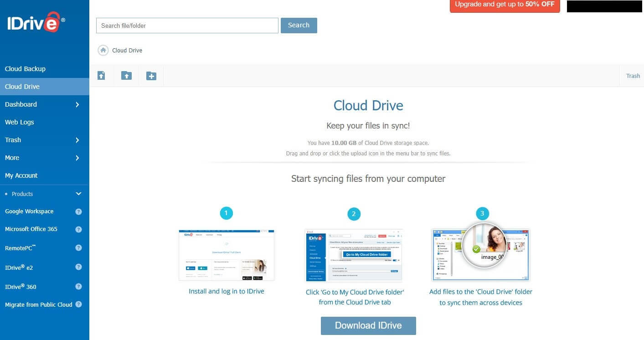Open help icon beside IDrive e2
This screenshot has height=340, width=644.
coord(78,268)
